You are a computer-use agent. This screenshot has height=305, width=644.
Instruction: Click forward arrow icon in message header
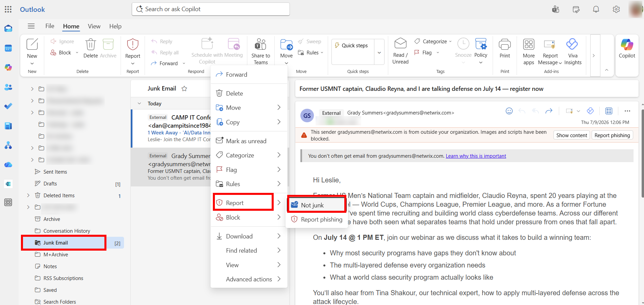coord(549,111)
